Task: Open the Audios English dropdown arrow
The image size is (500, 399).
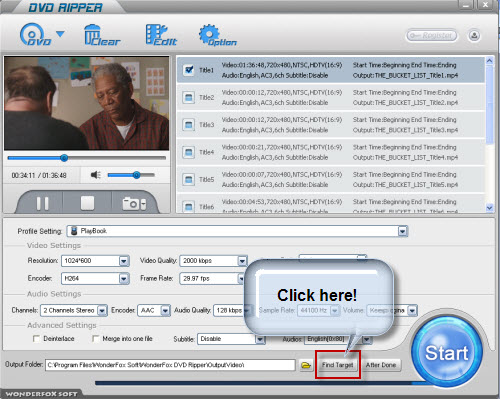Action: 367,340
